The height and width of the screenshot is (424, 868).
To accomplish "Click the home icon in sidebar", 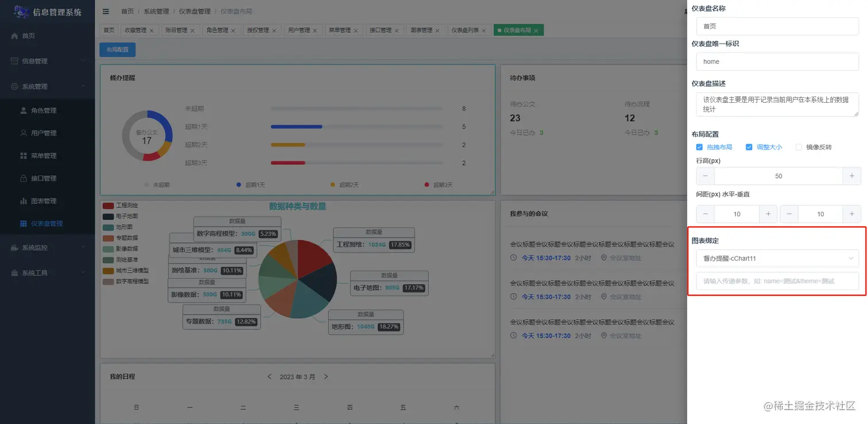I will tap(15, 36).
